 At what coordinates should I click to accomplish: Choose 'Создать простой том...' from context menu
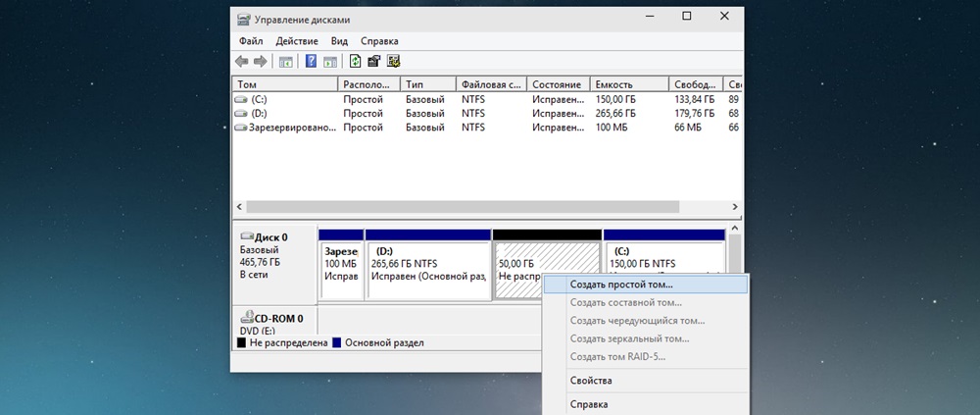(621, 285)
